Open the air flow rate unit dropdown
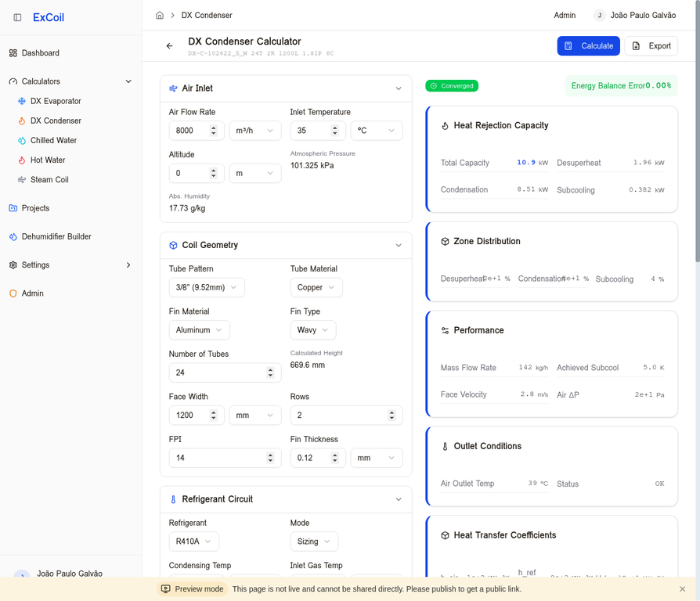Image resolution: width=700 pixels, height=601 pixels. (x=254, y=130)
